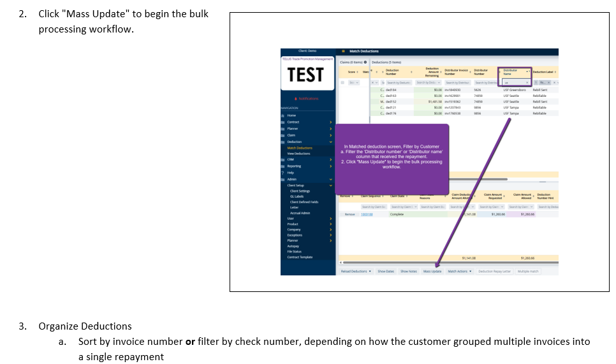Image resolution: width=616 pixels, height=364 pixels.
Task: Open the Match Actions dropdown
Action: click(459, 271)
